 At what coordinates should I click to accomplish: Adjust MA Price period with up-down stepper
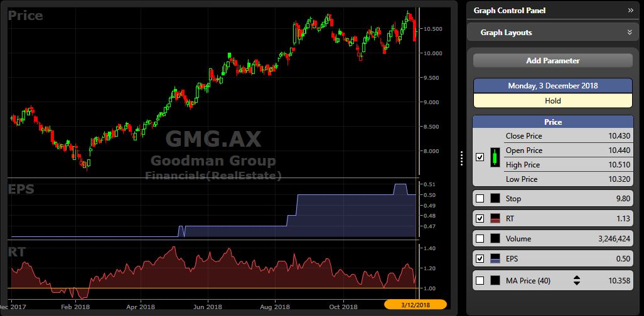coord(577,281)
